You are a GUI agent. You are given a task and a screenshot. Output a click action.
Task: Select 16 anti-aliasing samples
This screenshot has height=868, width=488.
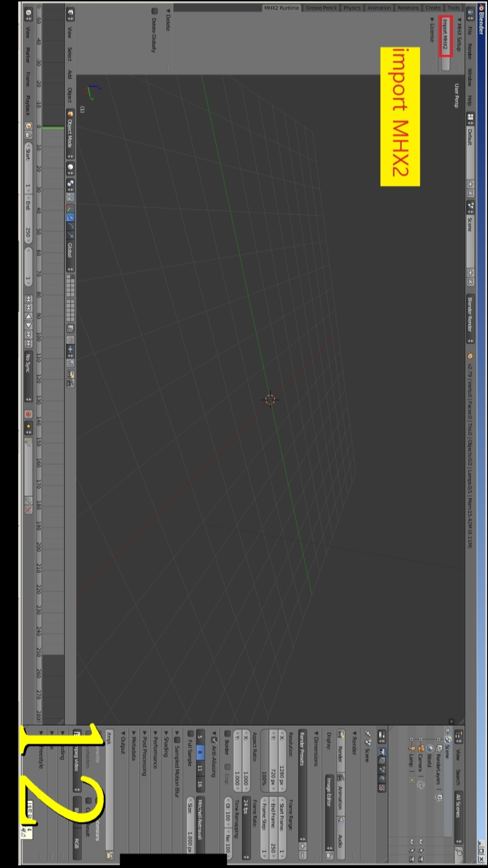pos(200,784)
